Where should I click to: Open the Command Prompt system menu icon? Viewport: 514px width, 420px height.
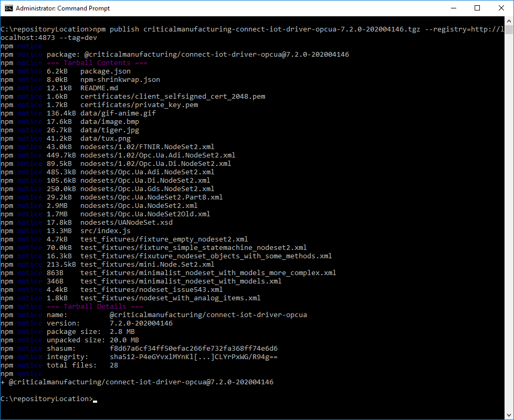tap(9, 8)
